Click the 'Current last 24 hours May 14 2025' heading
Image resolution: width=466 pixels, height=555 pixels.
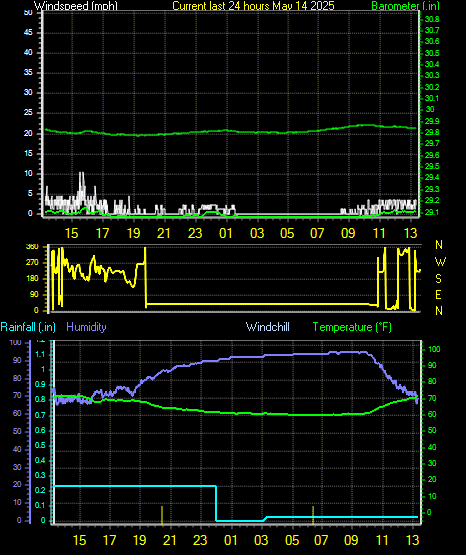click(x=253, y=6)
